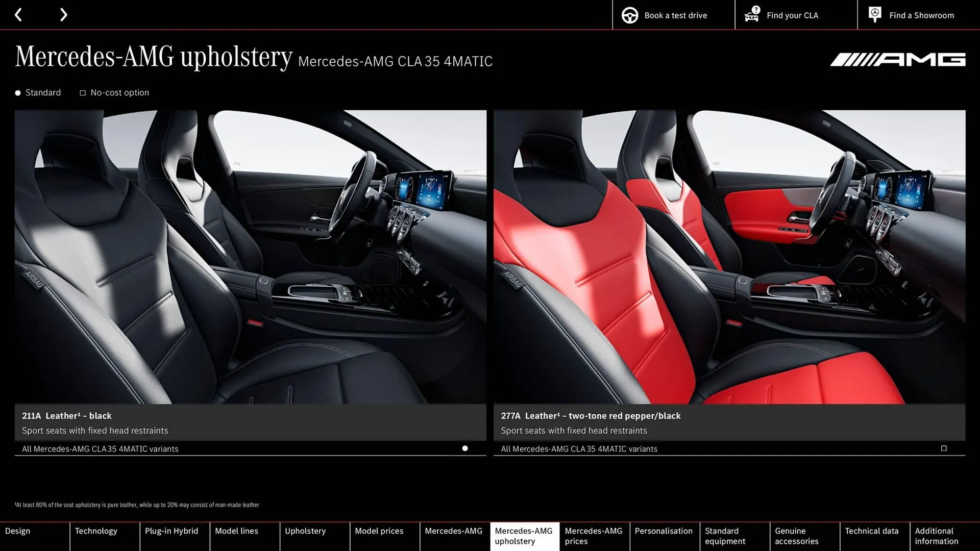This screenshot has width=980, height=551.
Task: Advance to next page with right arrow
Action: [x=63, y=15]
